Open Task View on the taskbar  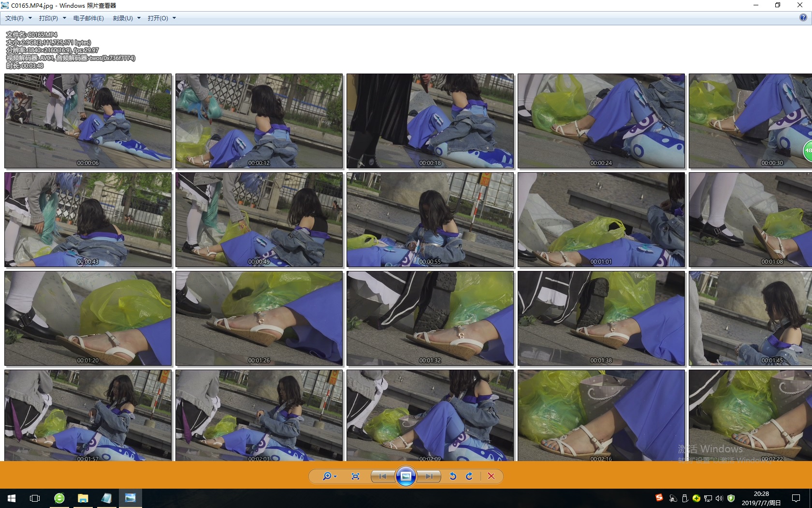[x=35, y=498]
